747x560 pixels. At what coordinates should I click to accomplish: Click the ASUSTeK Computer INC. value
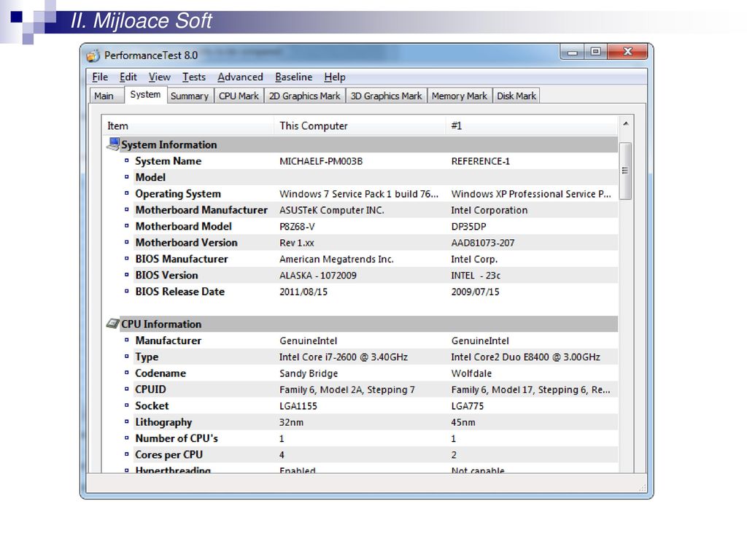pos(332,211)
